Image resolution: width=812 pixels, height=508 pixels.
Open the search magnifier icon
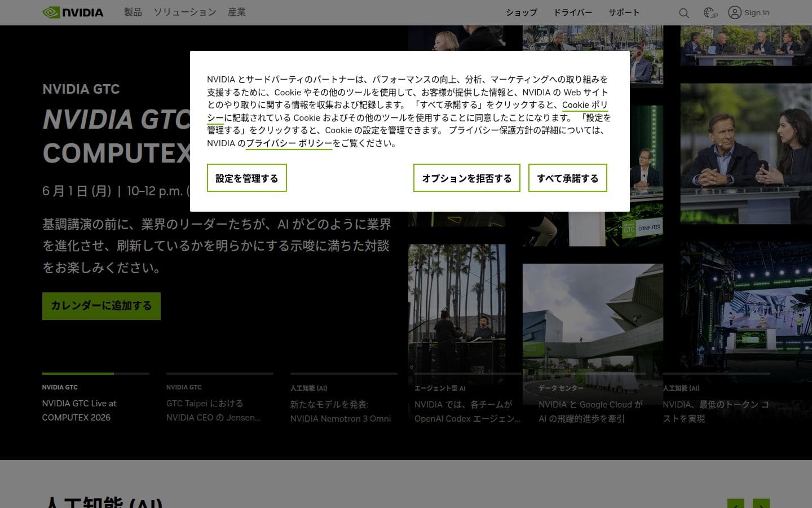684,12
